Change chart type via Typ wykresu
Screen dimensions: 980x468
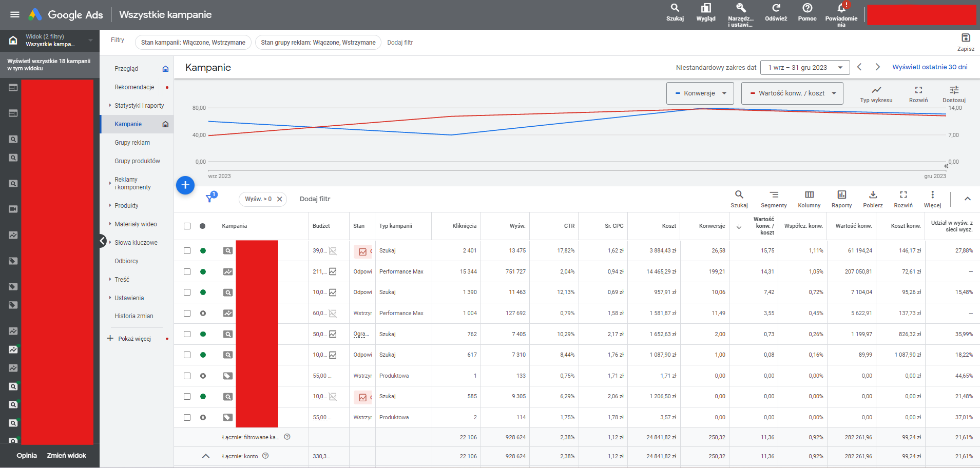tap(876, 94)
